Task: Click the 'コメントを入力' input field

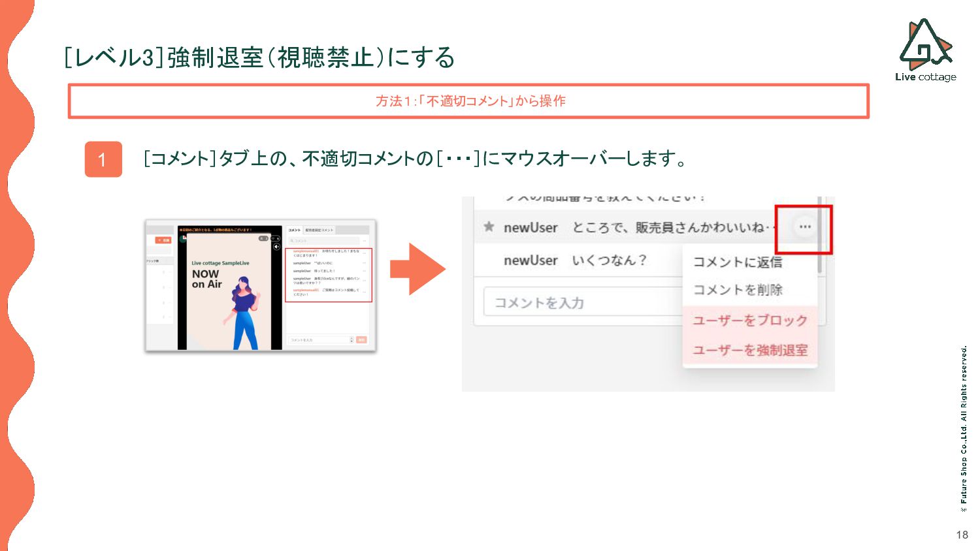Action: coord(583,302)
